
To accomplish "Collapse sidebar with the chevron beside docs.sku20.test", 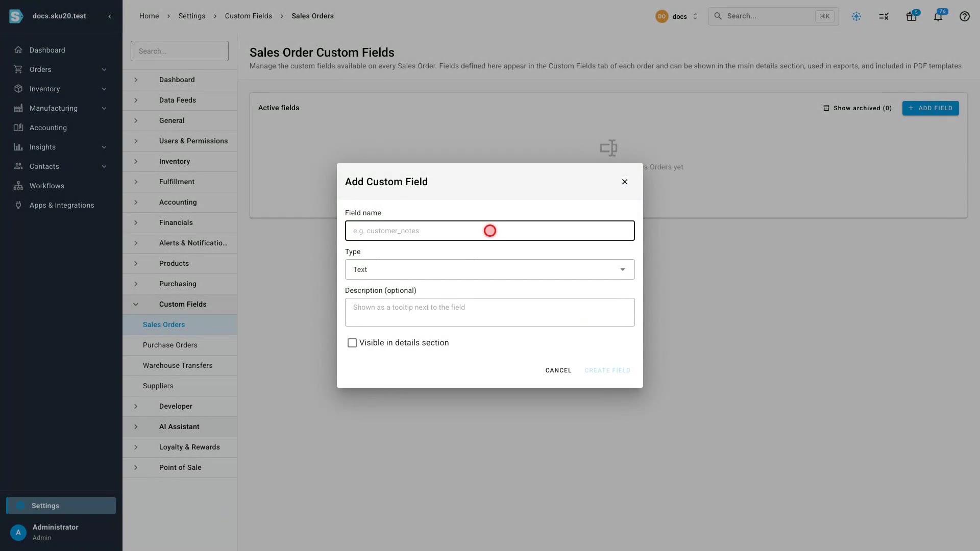I will (109, 16).
